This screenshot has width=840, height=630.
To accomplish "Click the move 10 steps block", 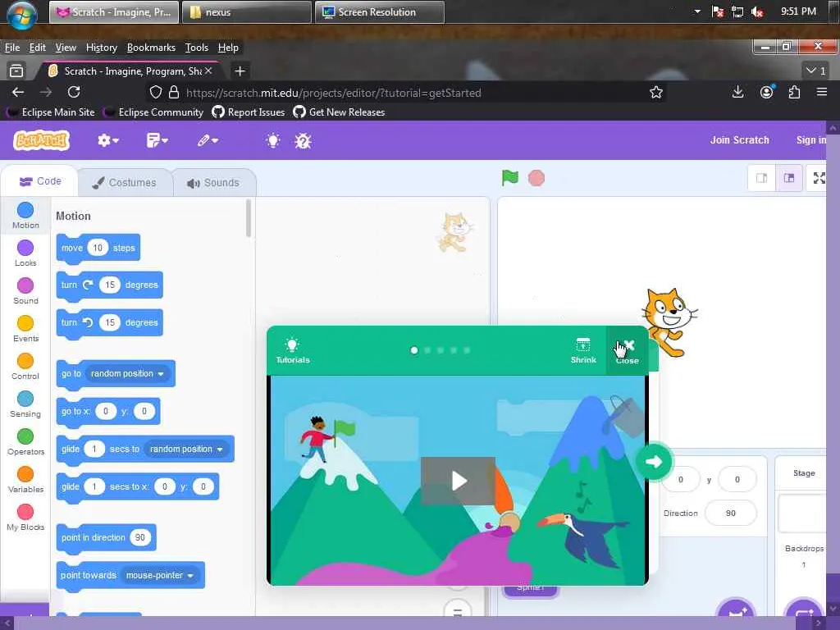I will [98, 248].
